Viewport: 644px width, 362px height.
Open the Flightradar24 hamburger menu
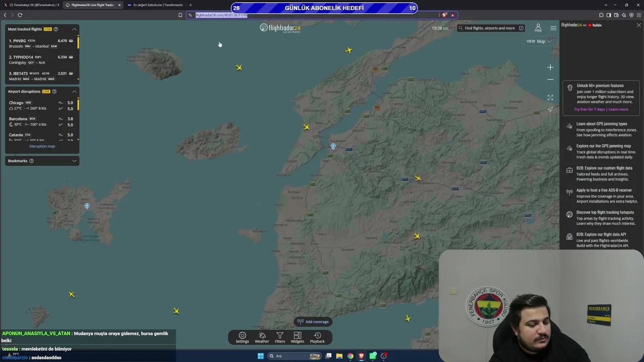[553, 28]
